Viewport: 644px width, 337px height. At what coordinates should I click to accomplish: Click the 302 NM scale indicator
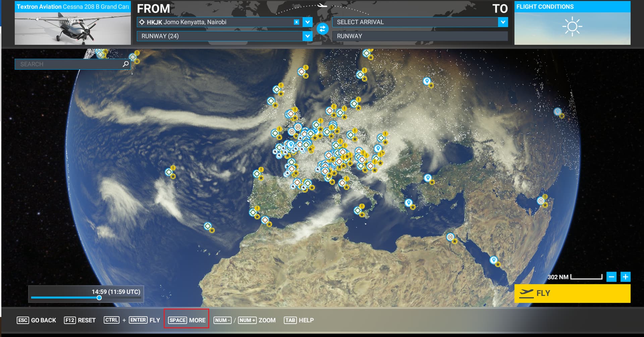pos(575,277)
